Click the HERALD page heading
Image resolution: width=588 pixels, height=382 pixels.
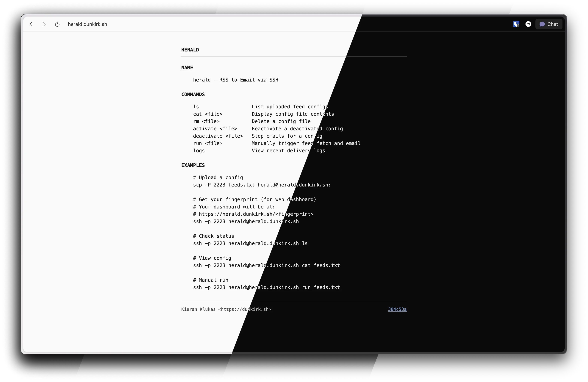tap(190, 50)
